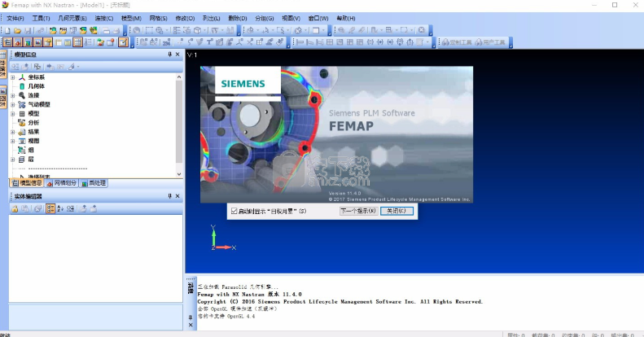The width and height of the screenshot is (644, 337).
Task: Open the 帮助(H) menu
Action: [345, 18]
